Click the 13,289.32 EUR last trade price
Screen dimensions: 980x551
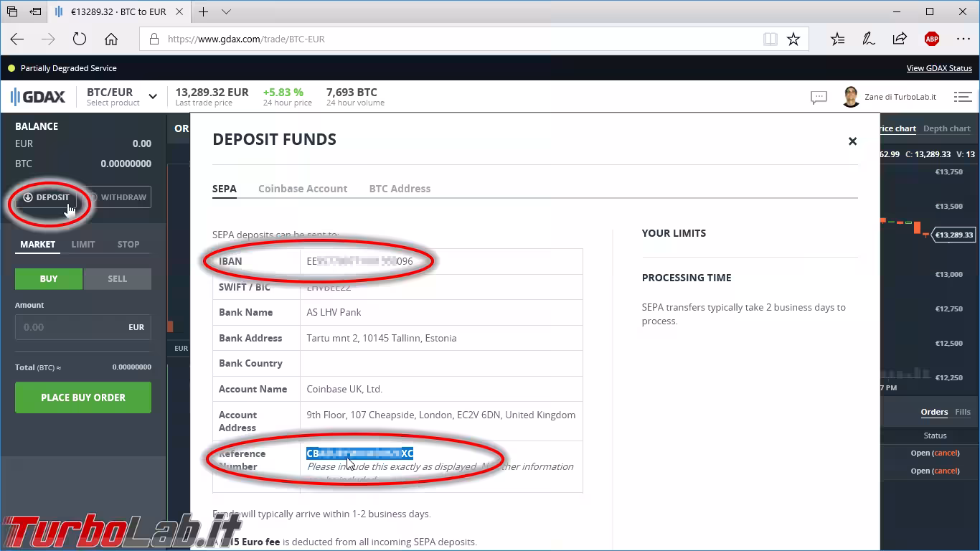tap(212, 93)
